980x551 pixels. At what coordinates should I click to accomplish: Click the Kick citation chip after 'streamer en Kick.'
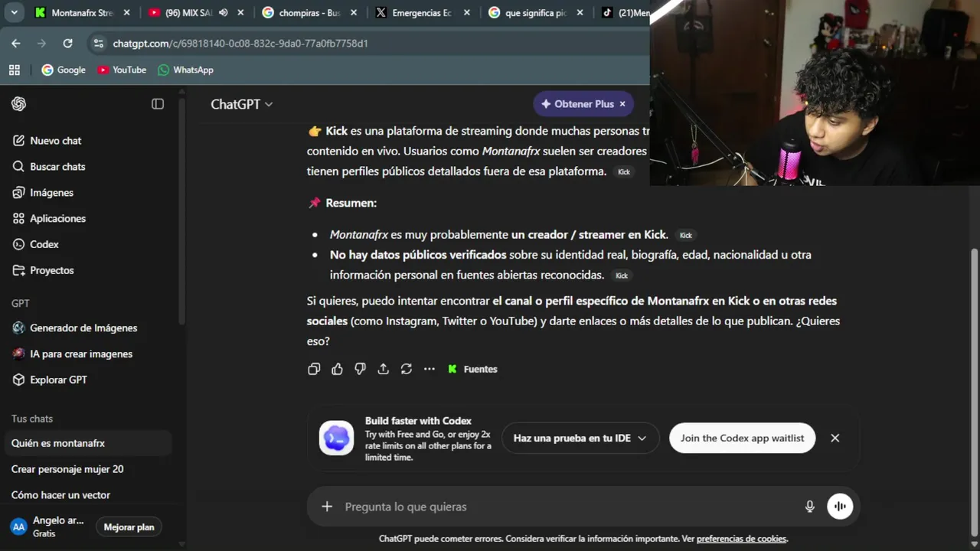coord(686,236)
